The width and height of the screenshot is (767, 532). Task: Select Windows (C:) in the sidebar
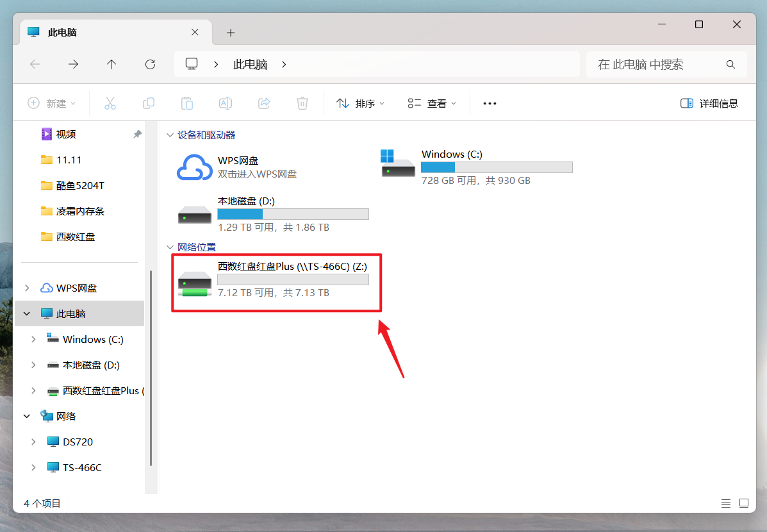click(92, 339)
